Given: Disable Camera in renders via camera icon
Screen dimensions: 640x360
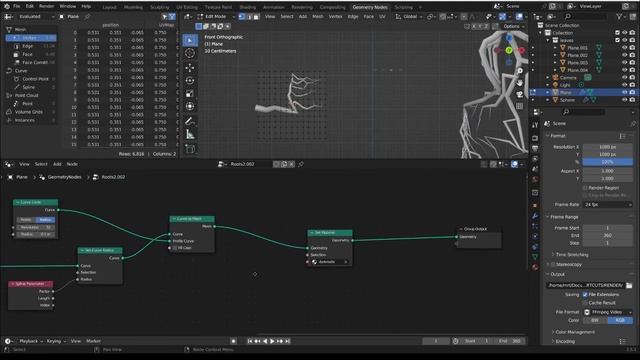Looking at the screenshot, I should coord(632,78).
